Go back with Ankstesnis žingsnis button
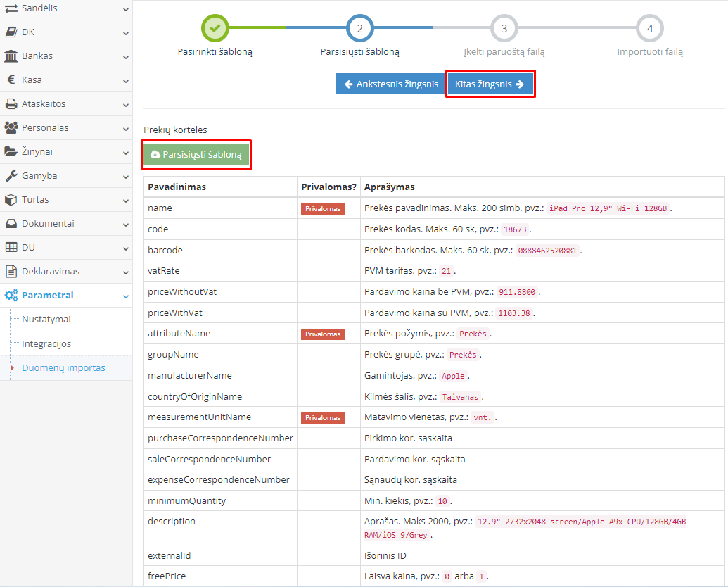This screenshot has width=728, height=587. point(390,84)
